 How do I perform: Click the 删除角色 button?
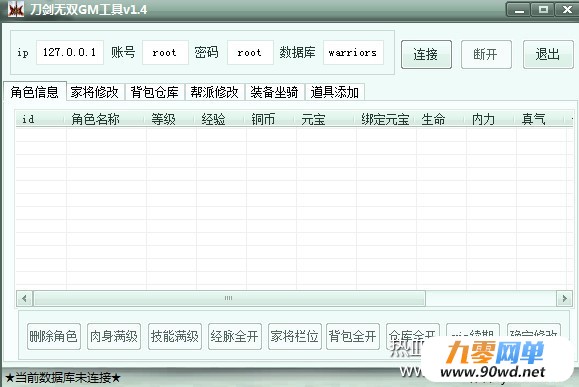54,336
